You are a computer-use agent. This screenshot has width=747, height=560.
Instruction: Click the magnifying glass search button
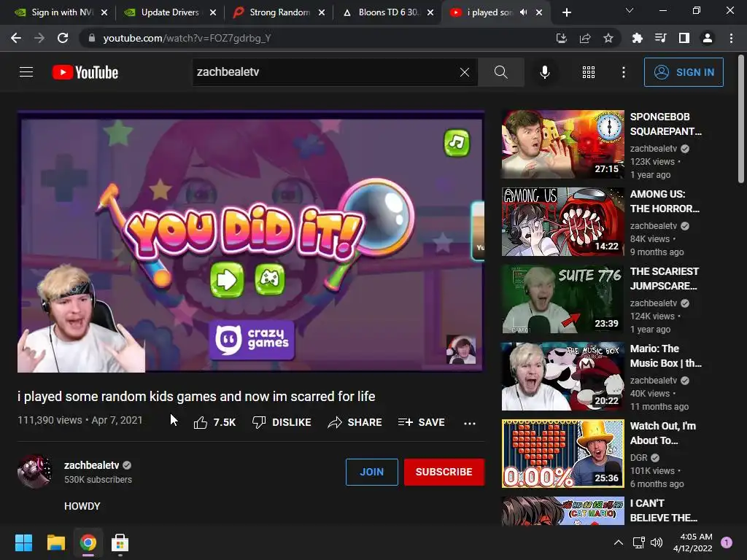[x=500, y=72]
